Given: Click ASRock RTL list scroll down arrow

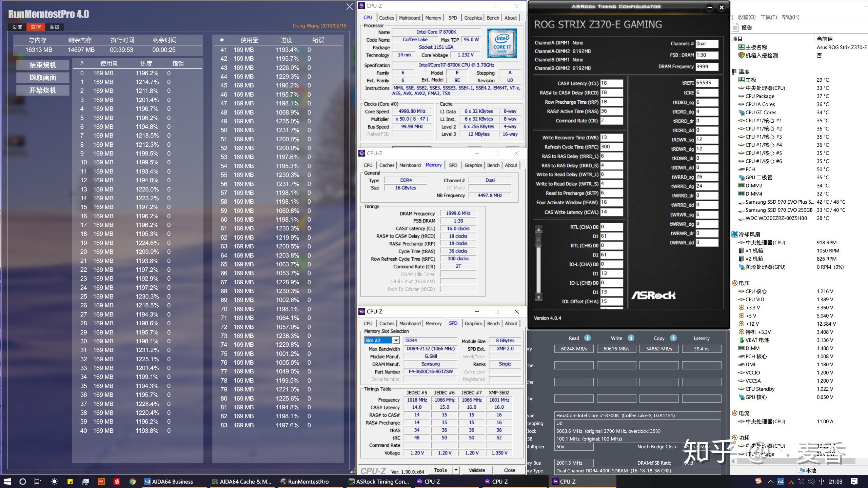Looking at the screenshot, I should tap(538, 297).
